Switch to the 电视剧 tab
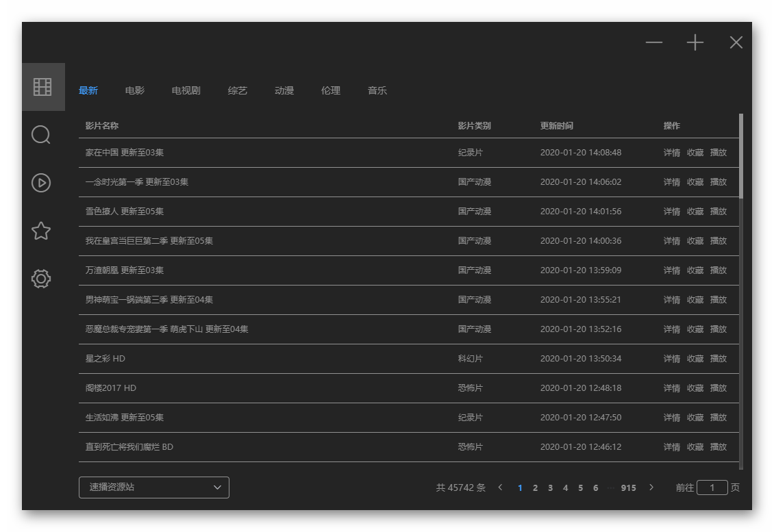This screenshot has width=774, height=532. pos(186,90)
